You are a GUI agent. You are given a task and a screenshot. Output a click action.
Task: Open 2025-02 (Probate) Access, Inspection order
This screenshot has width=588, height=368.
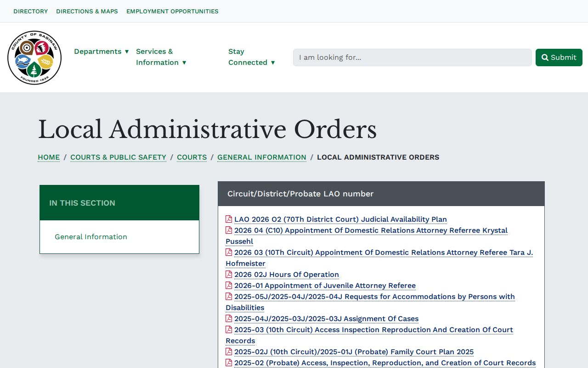(x=385, y=363)
